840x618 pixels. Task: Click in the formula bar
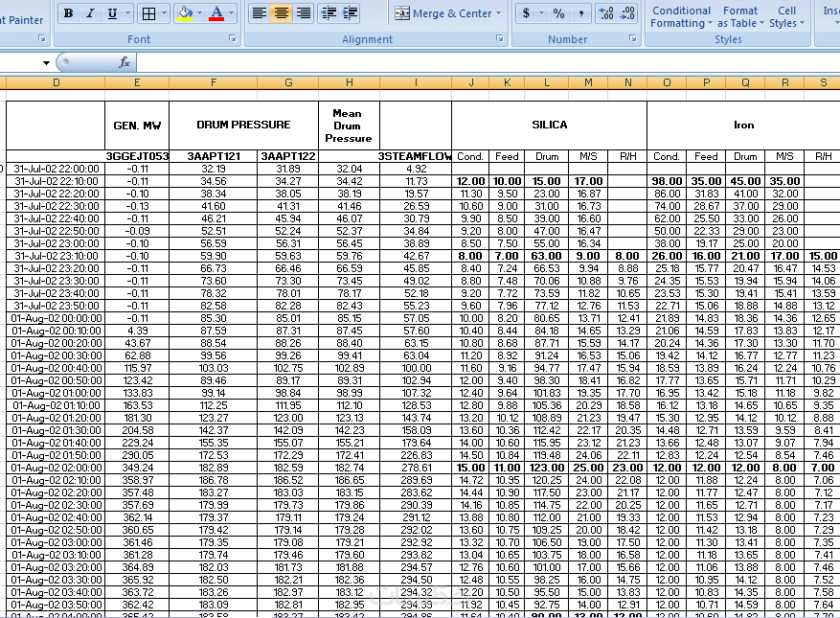click(x=488, y=62)
